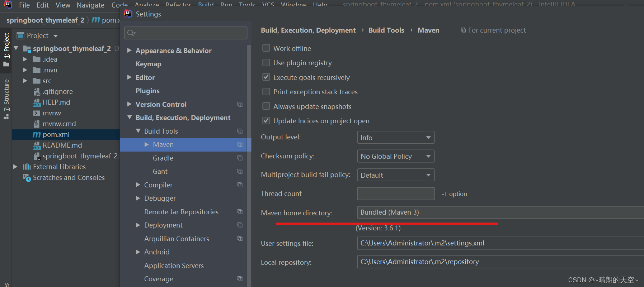The height and width of the screenshot is (287, 644).
Task: Open the Output level dropdown
Action: click(396, 138)
